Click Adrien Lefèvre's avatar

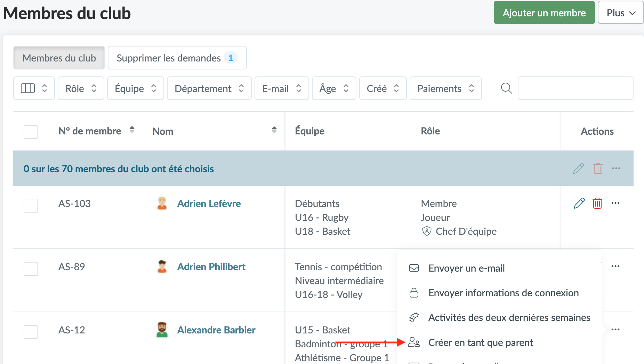pyautogui.click(x=162, y=203)
